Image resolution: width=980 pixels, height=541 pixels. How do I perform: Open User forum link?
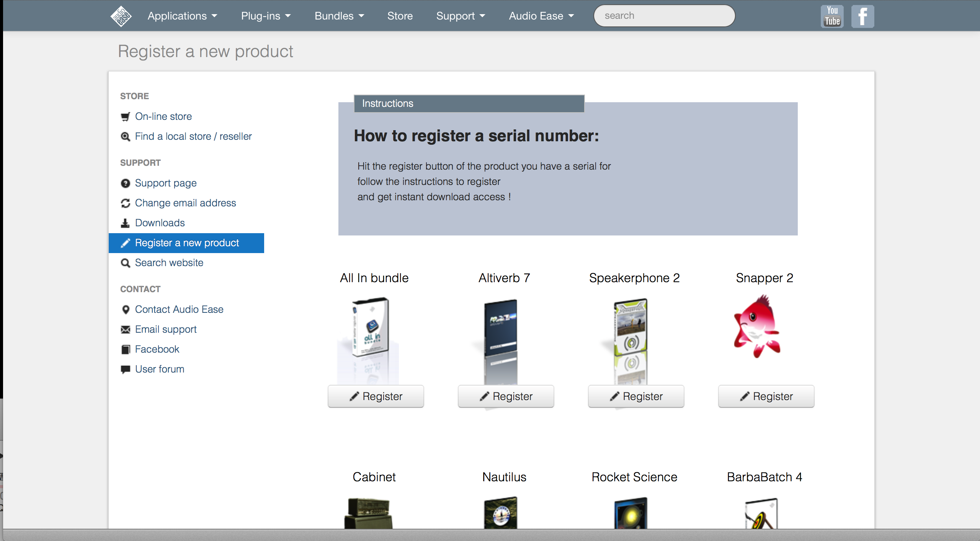[x=160, y=369]
